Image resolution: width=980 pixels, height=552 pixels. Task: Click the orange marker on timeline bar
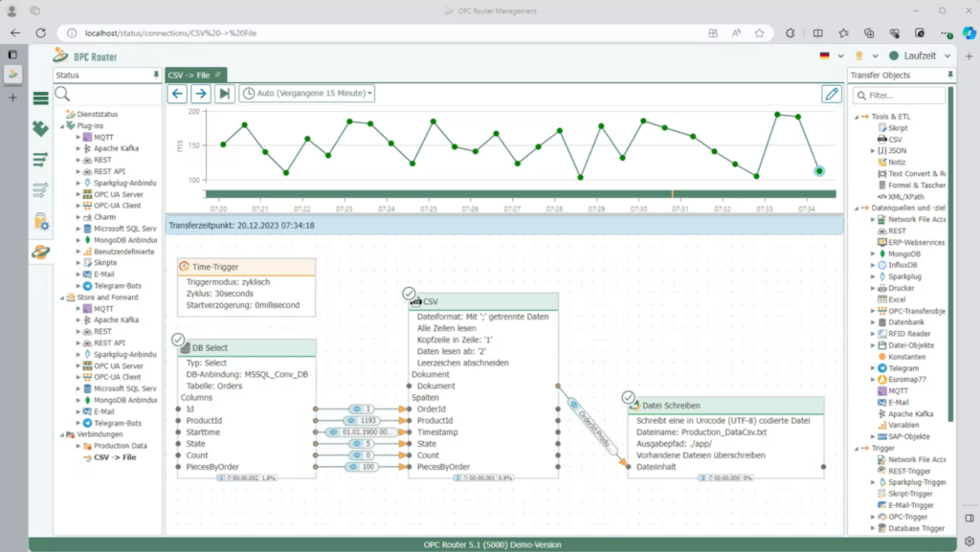pos(673,194)
